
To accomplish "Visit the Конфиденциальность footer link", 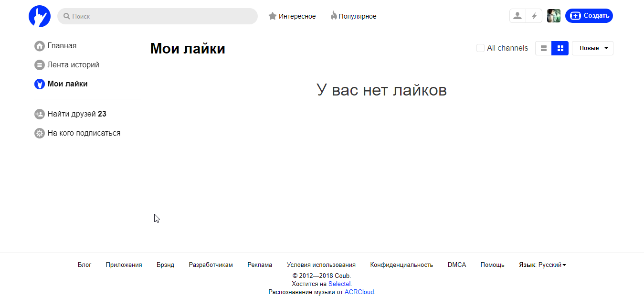I will click(401, 265).
